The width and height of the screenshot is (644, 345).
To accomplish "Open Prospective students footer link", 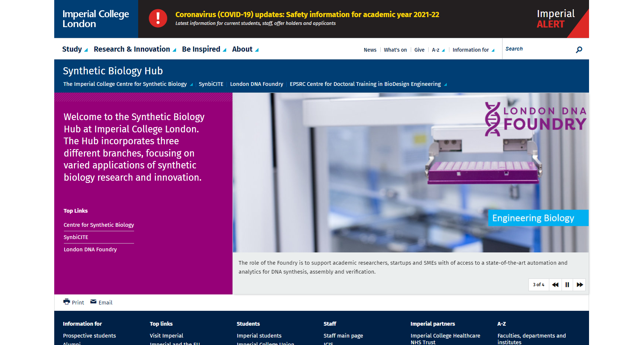I will (x=90, y=336).
